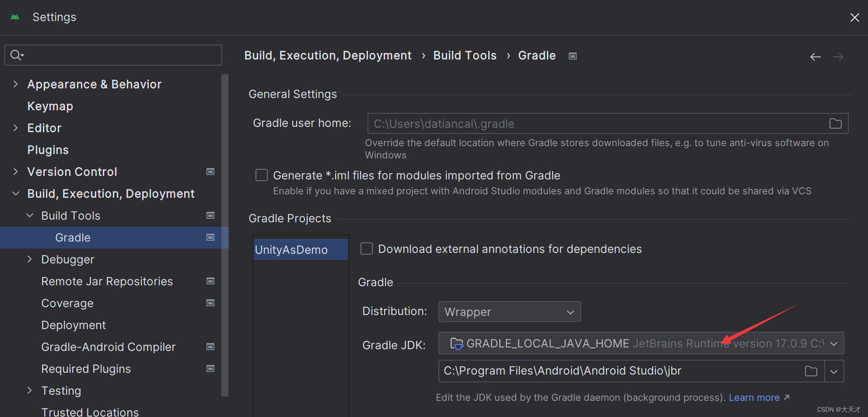Select UnityAsDemo project in list

click(301, 249)
